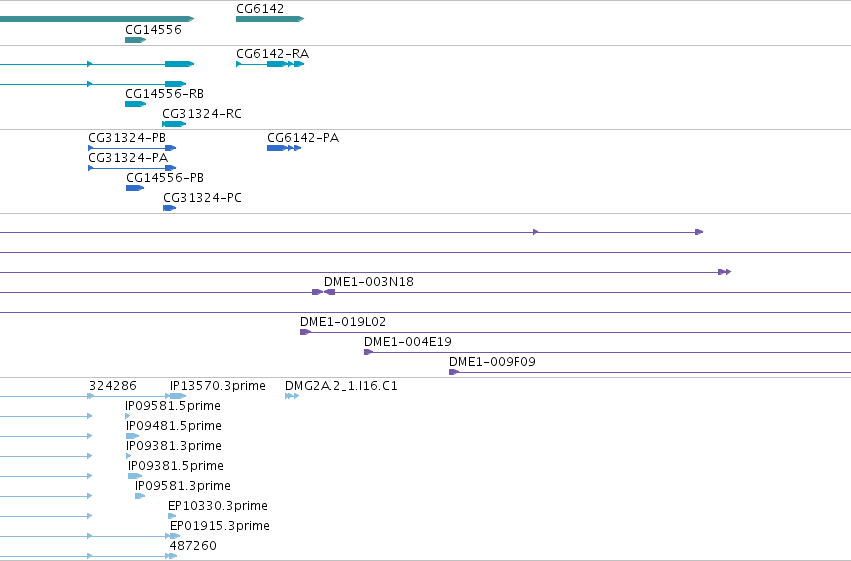Select the IP09481.5prime EST label
The height and width of the screenshot is (561, 851).
coord(174,426)
